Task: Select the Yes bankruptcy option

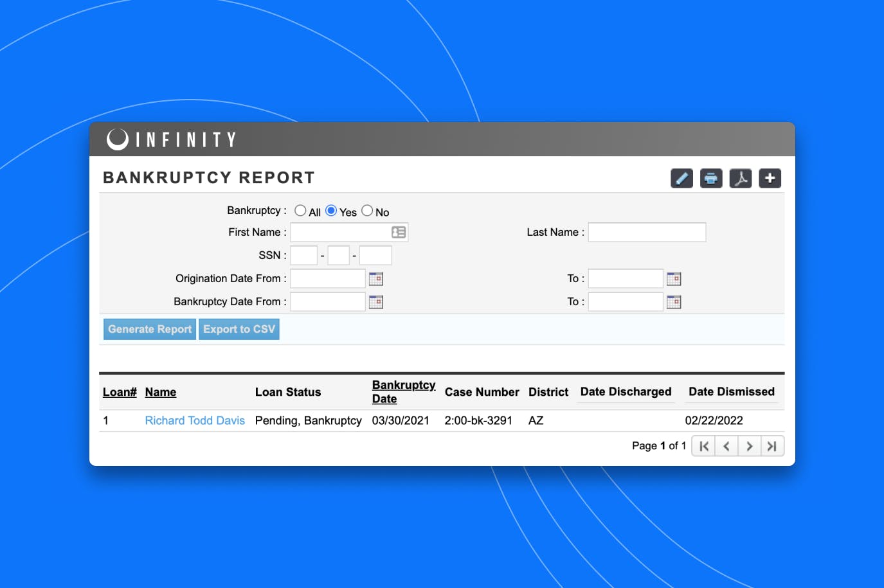Action: tap(331, 210)
